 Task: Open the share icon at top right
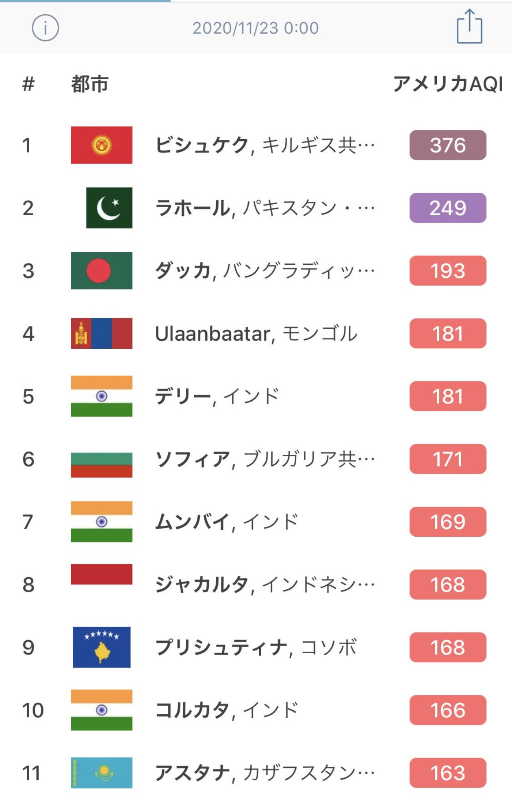pyautogui.click(x=469, y=26)
